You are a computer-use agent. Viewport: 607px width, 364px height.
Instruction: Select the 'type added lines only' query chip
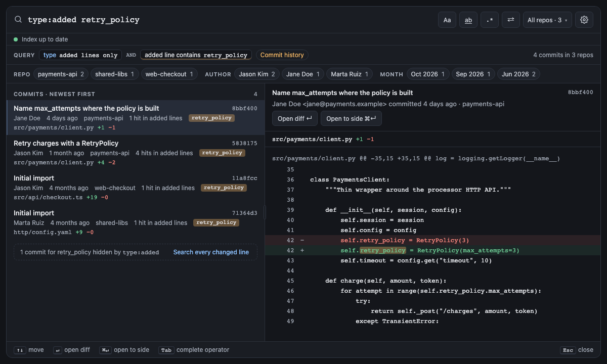point(80,55)
